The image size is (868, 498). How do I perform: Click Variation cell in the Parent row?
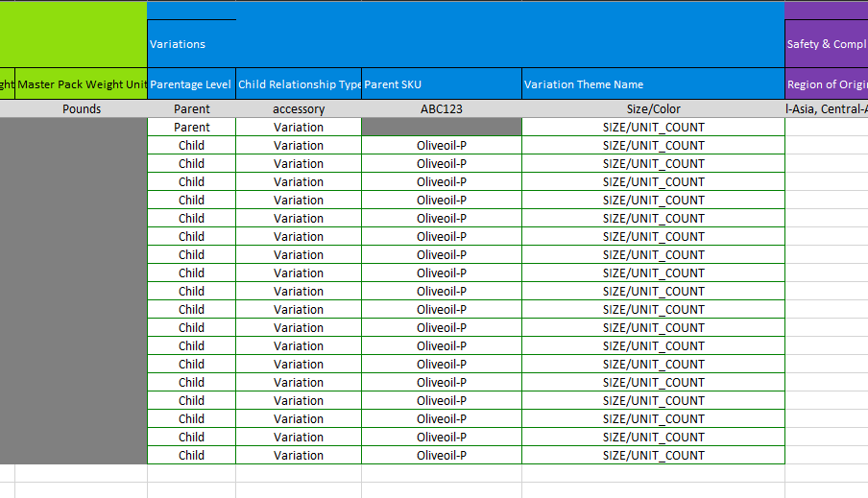click(x=299, y=128)
